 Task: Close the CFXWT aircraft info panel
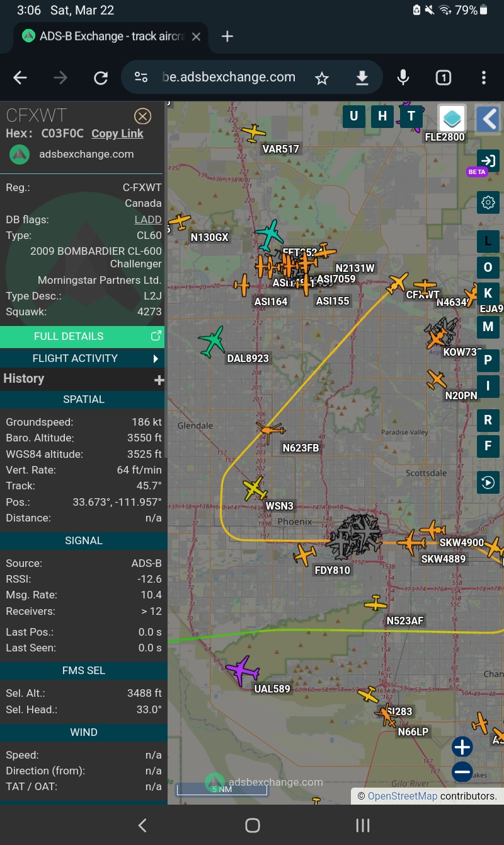(143, 116)
